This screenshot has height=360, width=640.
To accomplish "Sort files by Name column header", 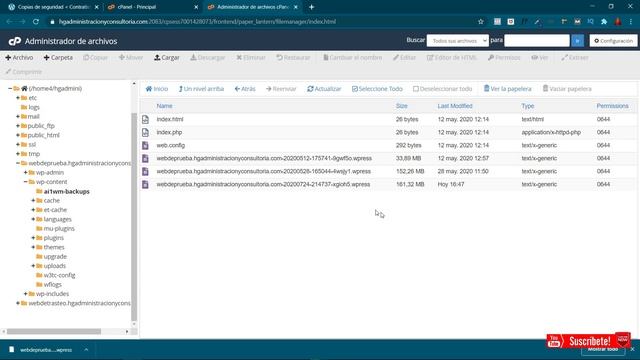I will 164,106.
